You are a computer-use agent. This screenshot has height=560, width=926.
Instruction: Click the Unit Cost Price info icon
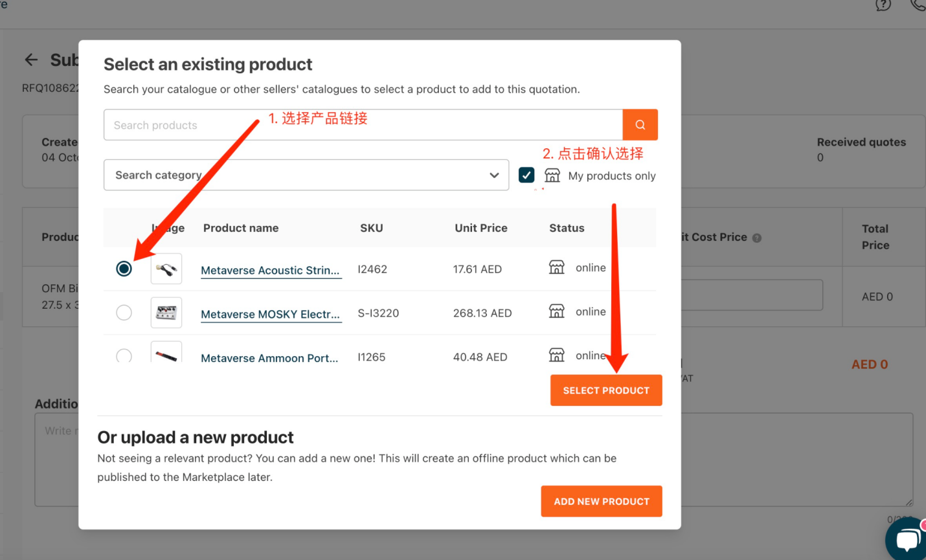click(x=757, y=238)
